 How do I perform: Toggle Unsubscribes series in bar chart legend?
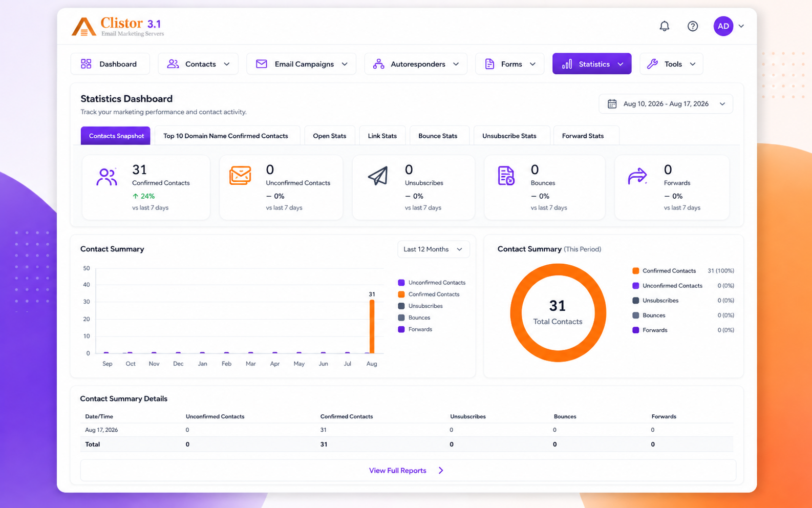(420, 306)
